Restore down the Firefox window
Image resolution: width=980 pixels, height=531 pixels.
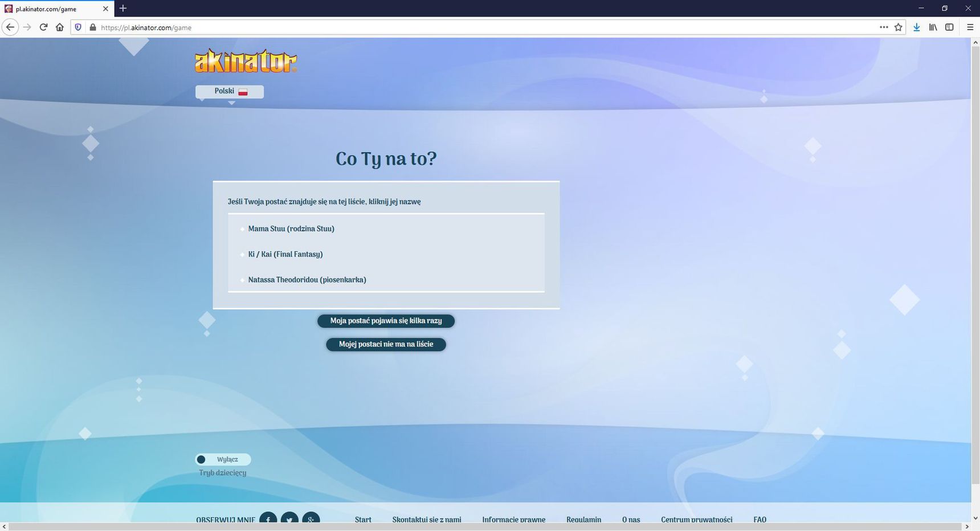click(x=945, y=8)
